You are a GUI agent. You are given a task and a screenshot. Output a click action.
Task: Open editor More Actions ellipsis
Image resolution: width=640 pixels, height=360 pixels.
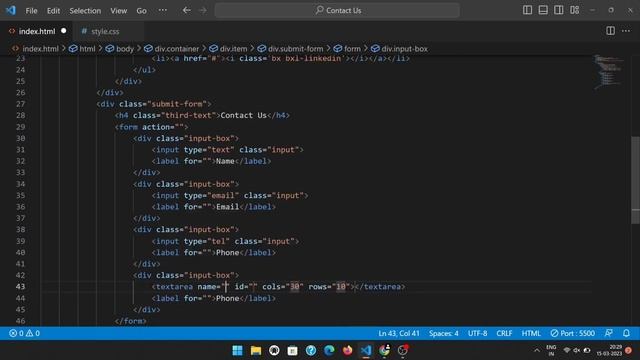pyautogui.click(x=626, y=31)
